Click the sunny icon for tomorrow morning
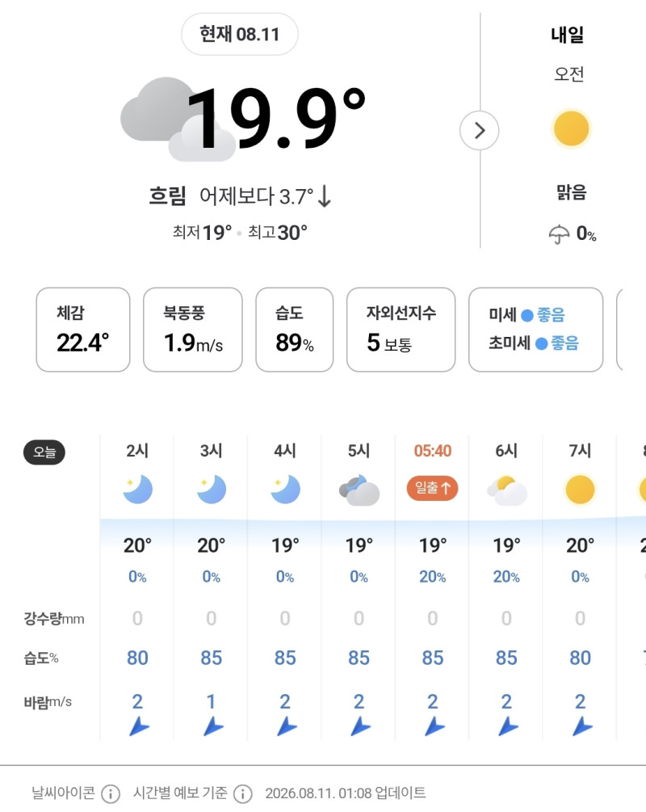The image size is (646, 812). pyautogui.click(x=571, y=128)
